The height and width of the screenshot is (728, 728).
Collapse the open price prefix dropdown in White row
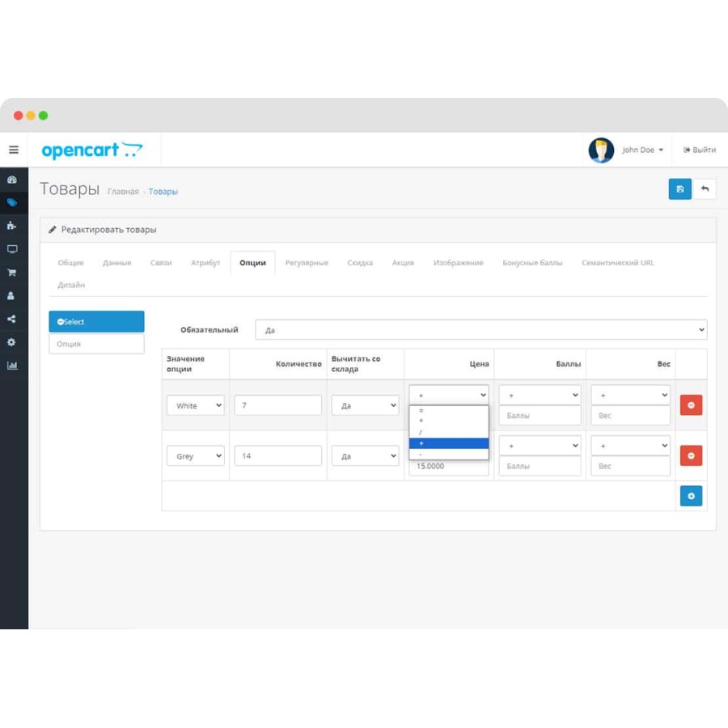[448, 395]
